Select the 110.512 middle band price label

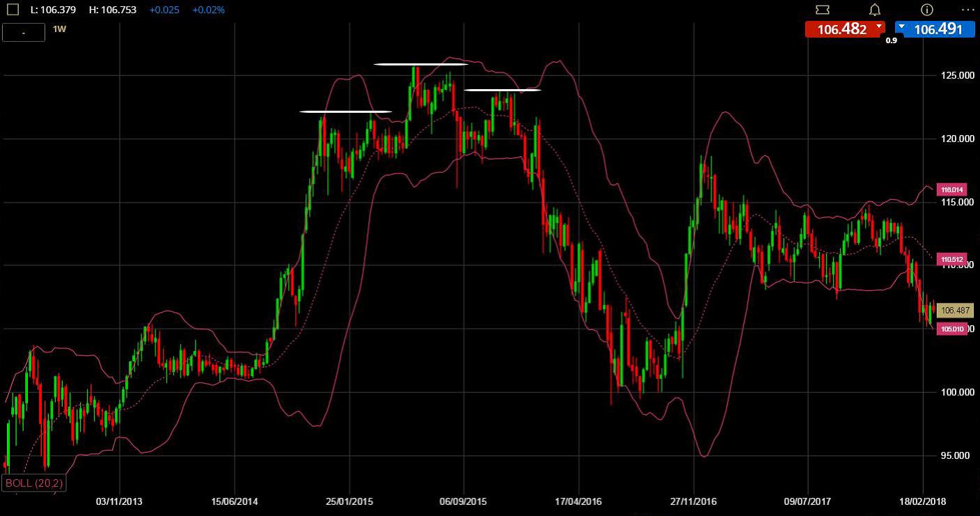click(951, 259)
